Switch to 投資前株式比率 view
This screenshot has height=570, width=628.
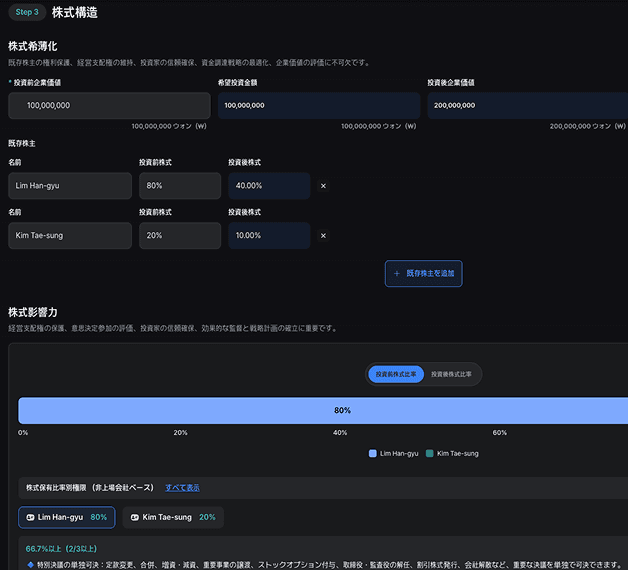[396, 374]
